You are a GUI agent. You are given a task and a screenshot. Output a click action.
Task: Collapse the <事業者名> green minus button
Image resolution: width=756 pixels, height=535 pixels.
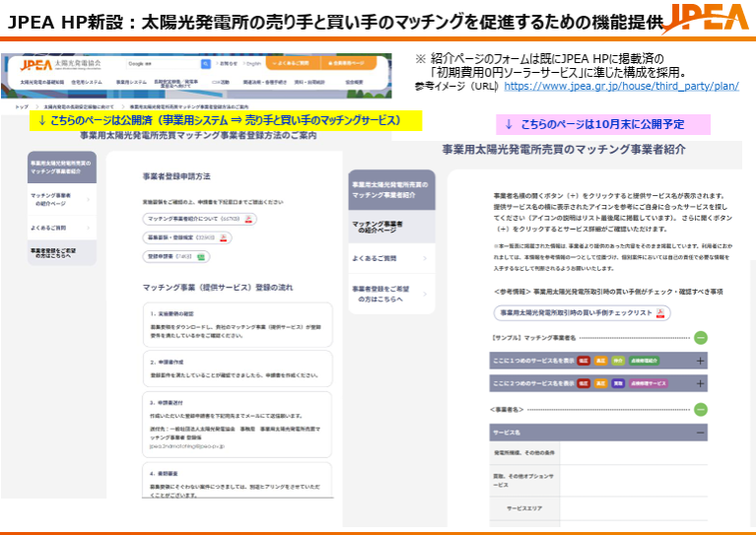(701, 408)
